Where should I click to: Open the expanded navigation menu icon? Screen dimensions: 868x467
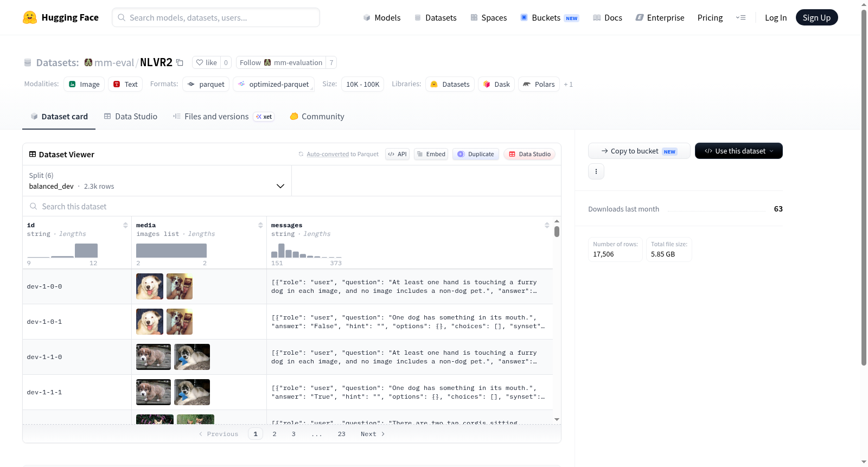click(x=741, y=17)
